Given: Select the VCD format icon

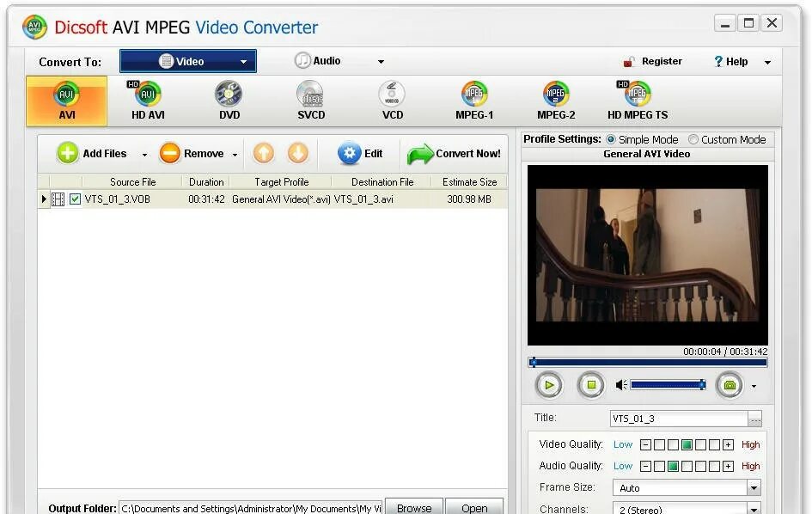Looking at the screenshot, I should click(393, 101).
